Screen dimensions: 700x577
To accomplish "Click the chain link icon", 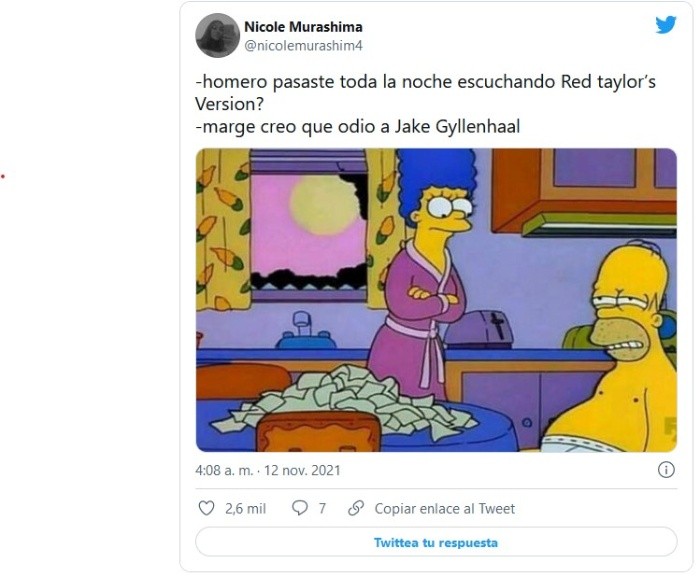I will pos(356,508).
